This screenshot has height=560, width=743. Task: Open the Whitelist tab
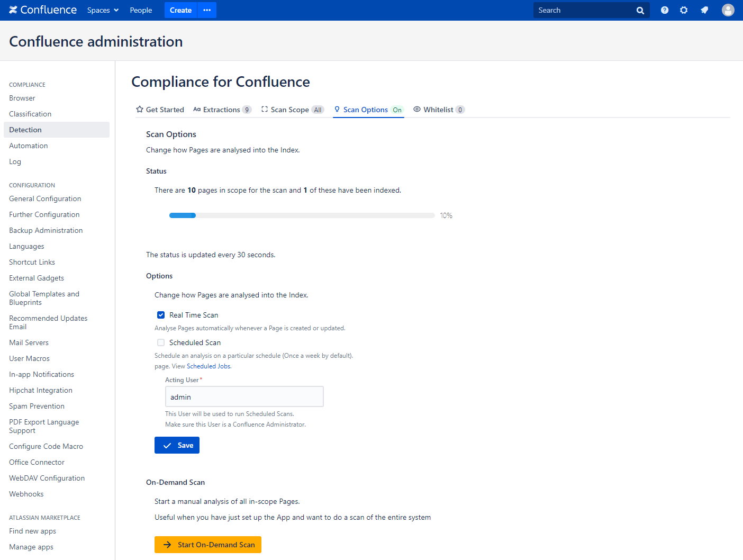click(x=439, y=110)
